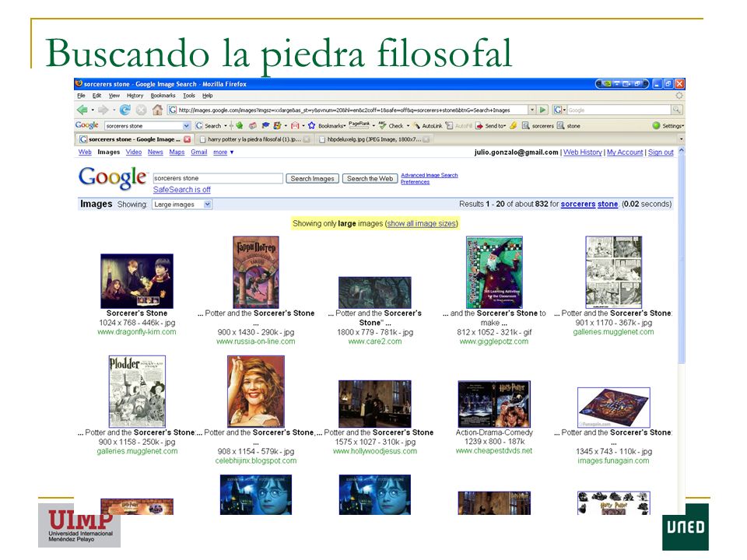
Task: Click the pink shop icon on Google Toolbar
Action: pyautogui.click(x=252, y=126)
